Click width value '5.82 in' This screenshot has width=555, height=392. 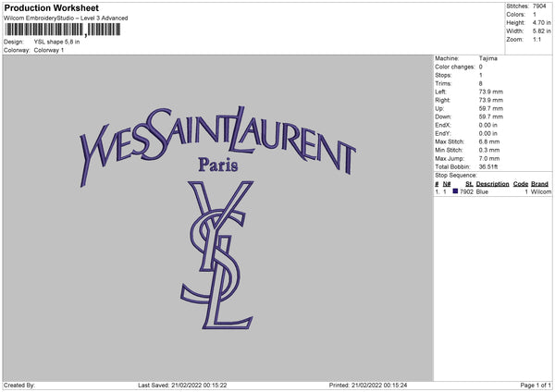541,31
